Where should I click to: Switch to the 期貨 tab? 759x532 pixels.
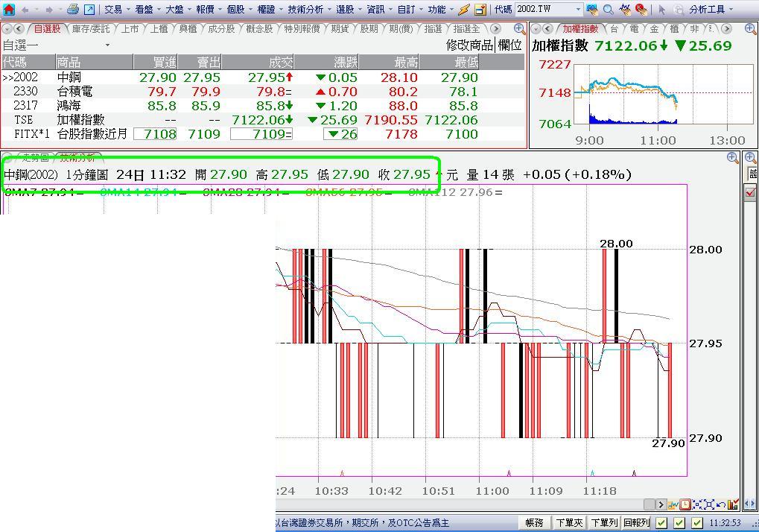click(x=340, y=29)
